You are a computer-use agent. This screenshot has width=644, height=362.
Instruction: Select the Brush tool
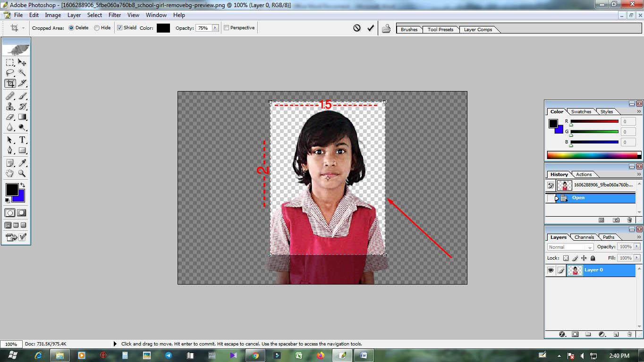pyautogui.click(x=22, y=96)
